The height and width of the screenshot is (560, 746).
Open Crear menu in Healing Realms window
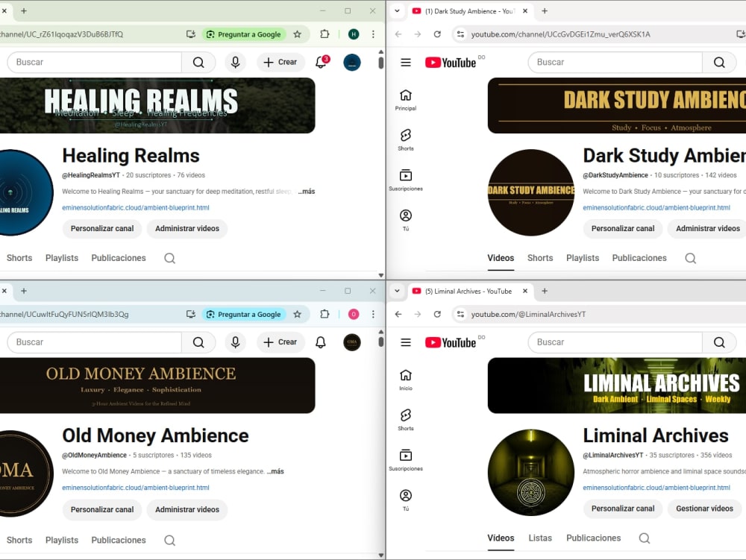point(280,63)
